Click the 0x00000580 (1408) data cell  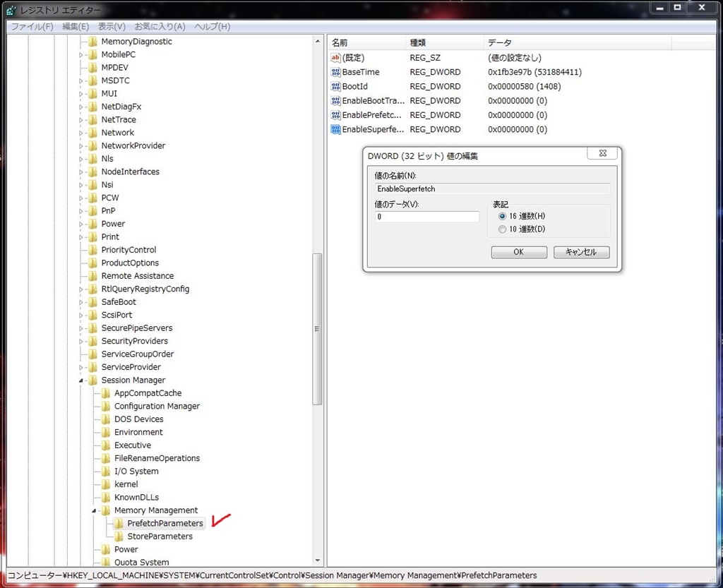525,86
